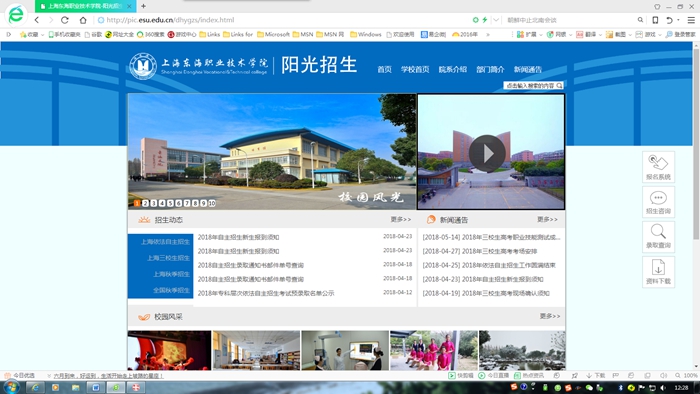Click the undo closed-tab icon

click(x=669, y=20)
